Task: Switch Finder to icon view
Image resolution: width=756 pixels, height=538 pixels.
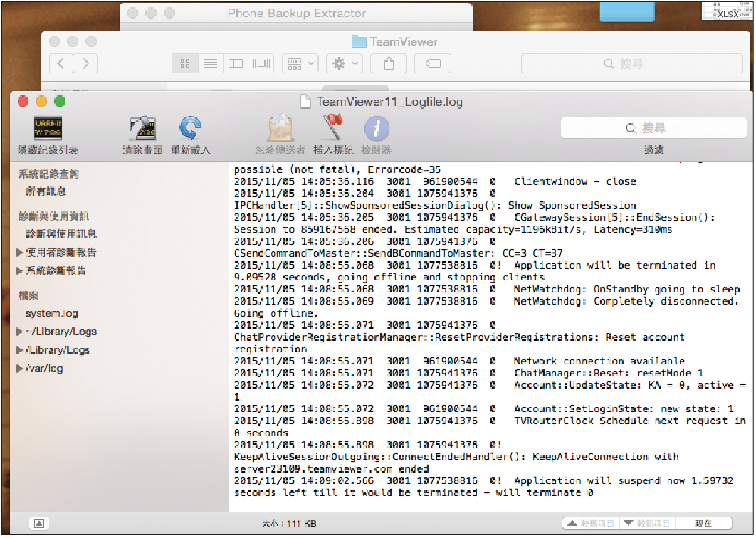Action: click(x=185, y=63)
